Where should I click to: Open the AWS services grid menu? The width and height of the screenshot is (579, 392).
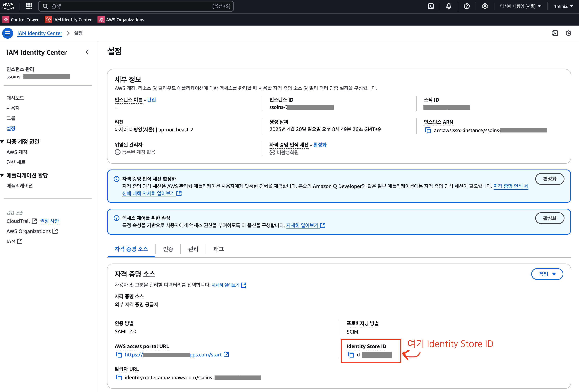tap(29, 6)
